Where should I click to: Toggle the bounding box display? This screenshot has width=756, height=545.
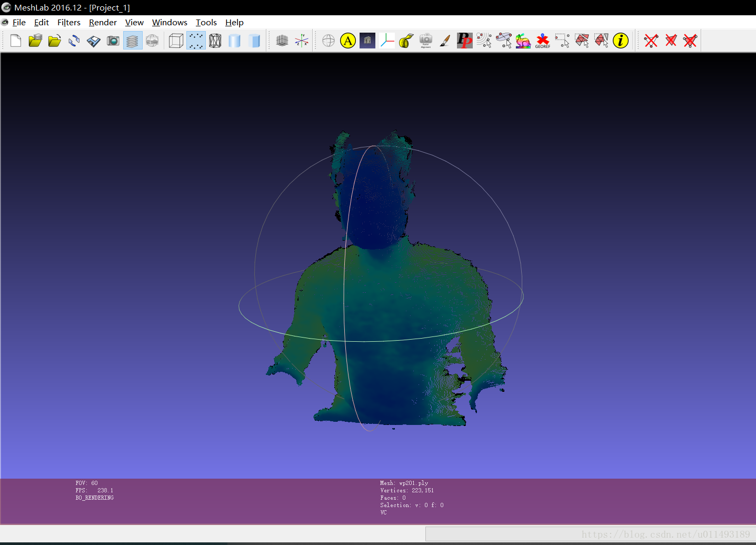point(176,41)
